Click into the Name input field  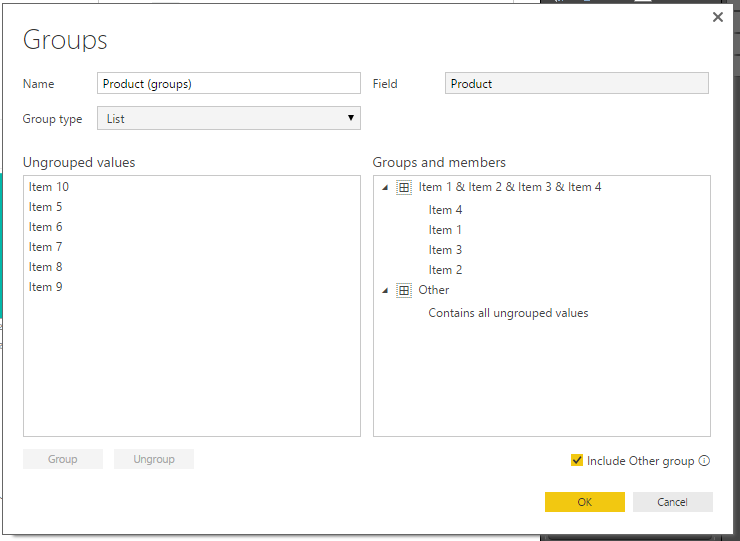229,83
